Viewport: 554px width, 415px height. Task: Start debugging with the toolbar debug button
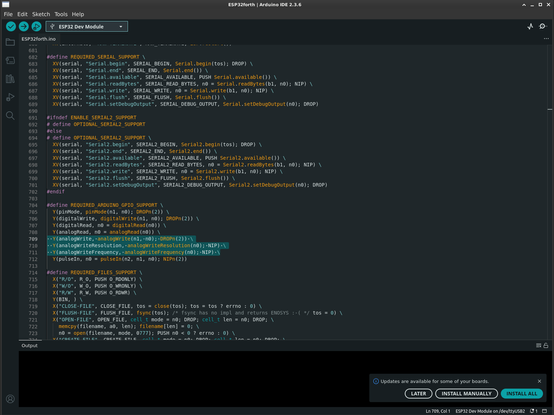36,26
